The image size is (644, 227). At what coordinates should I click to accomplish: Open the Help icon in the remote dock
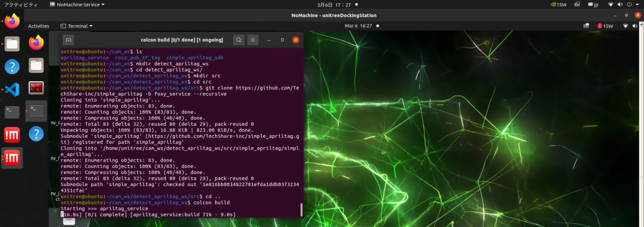[x=36, y=133]
